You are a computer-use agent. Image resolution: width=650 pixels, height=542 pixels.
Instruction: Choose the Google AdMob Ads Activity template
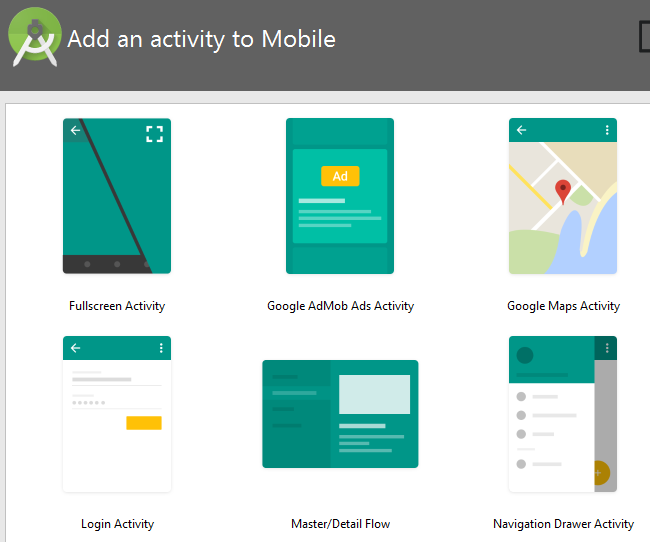point(340,196)
